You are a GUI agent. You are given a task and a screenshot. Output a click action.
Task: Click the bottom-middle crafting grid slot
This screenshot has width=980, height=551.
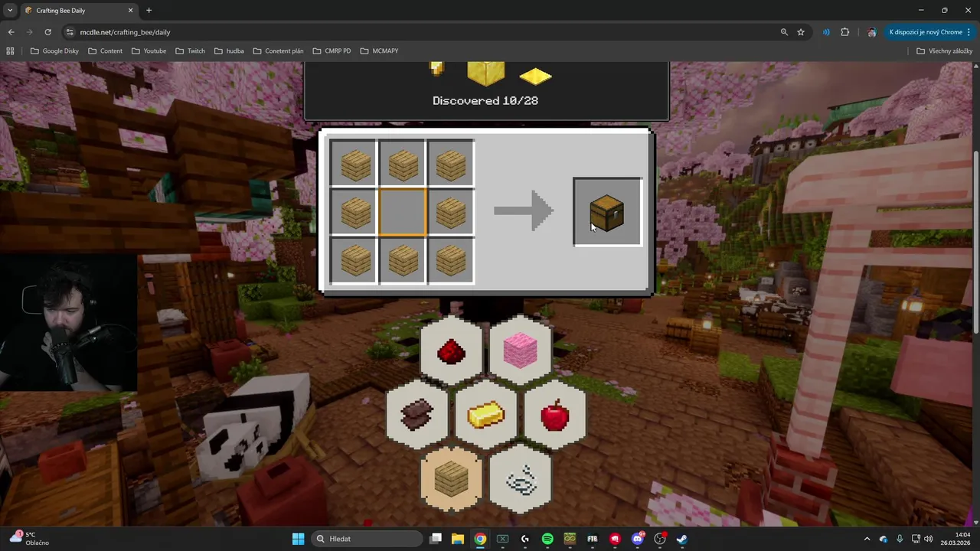[403, 260]
